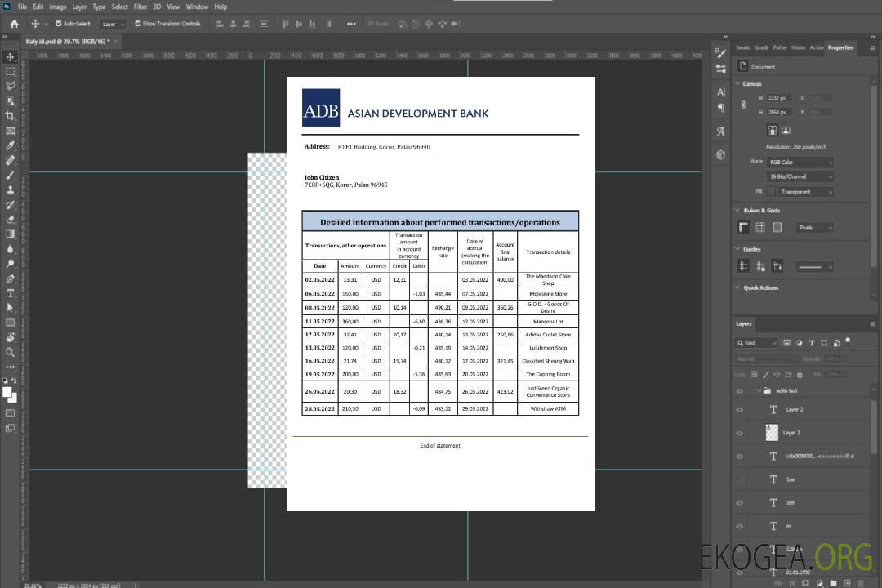The width and height of the screenshot is (882, 588).
Task: Open the RGB Color mode dropdown
Action: pyautogui.click(x=800, y=162)
